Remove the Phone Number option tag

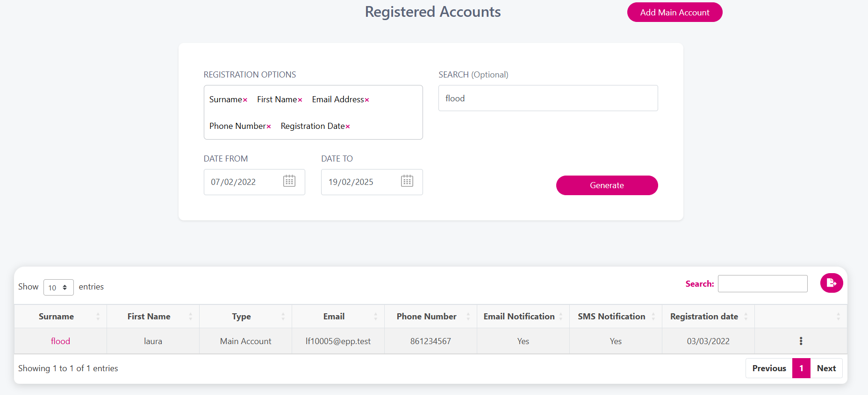269,127
